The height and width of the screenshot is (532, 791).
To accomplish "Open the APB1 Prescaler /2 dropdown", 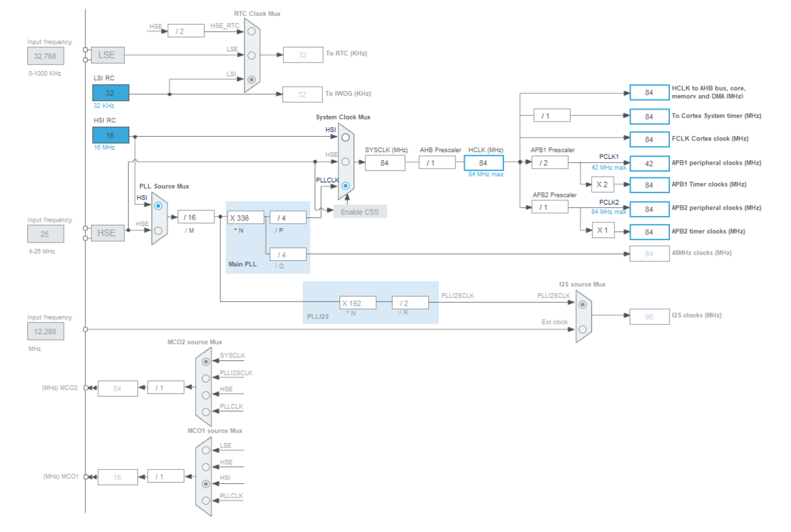I will (x=550, y=163).
